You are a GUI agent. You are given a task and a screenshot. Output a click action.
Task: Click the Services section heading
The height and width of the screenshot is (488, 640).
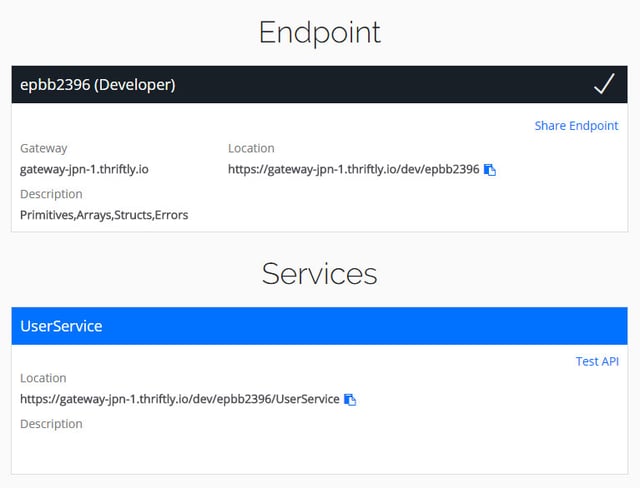(x=320, y=274)
